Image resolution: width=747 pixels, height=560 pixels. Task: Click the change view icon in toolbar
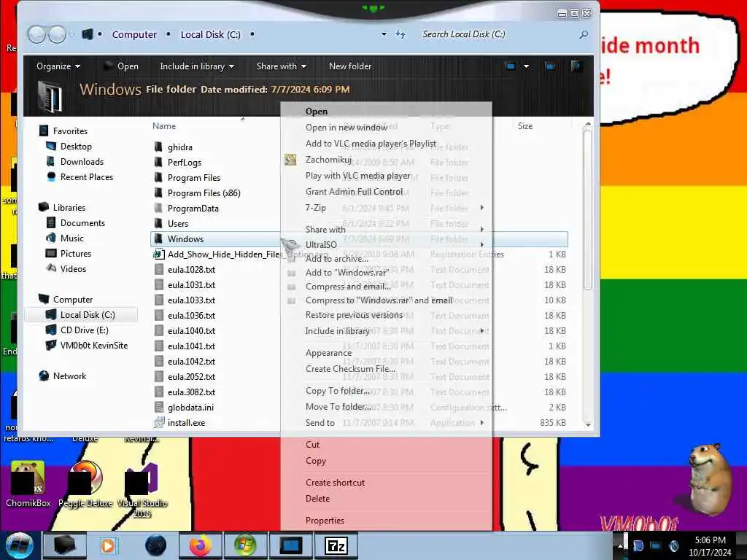point(510,66)
